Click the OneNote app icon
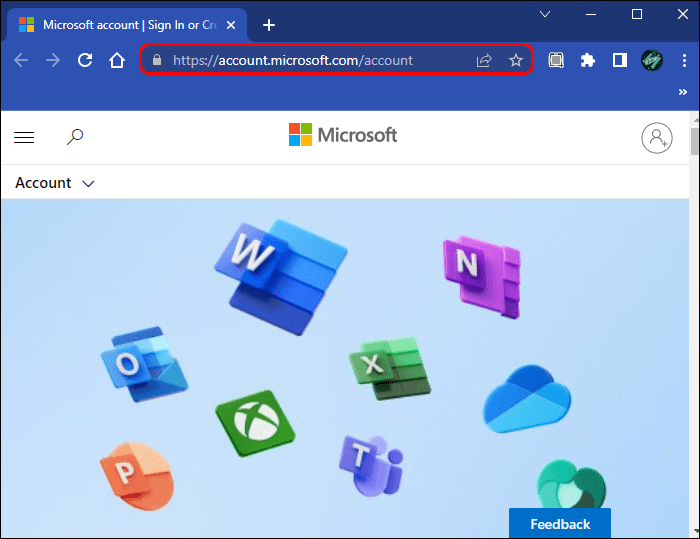The width and height of the screenshot is (700, 539). pos(482,277)
